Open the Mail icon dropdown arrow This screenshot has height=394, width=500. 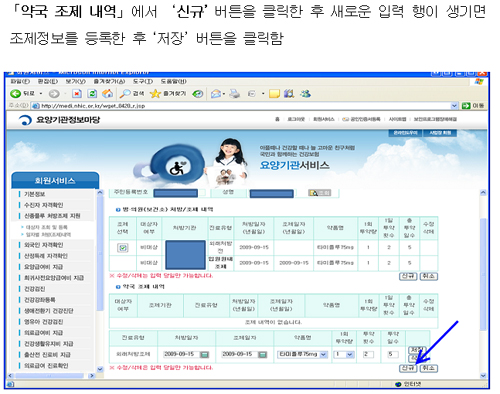tap(224, 94)
